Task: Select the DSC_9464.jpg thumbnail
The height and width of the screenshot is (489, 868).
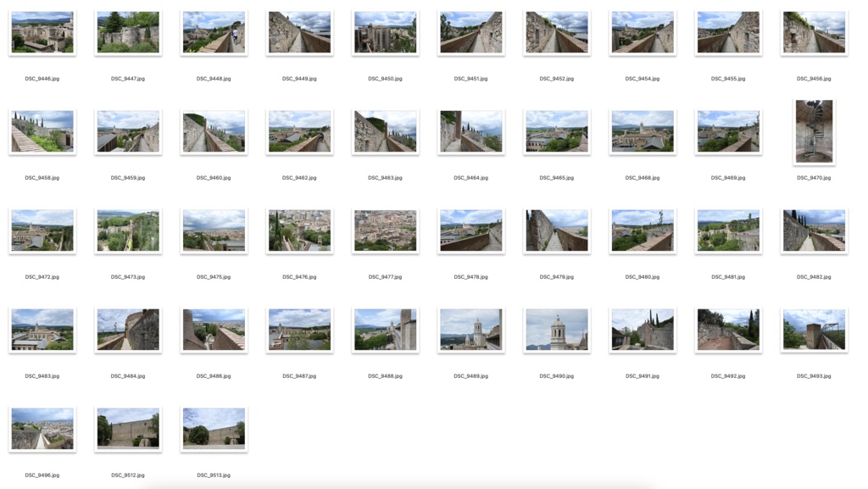Action: point(471,131)
